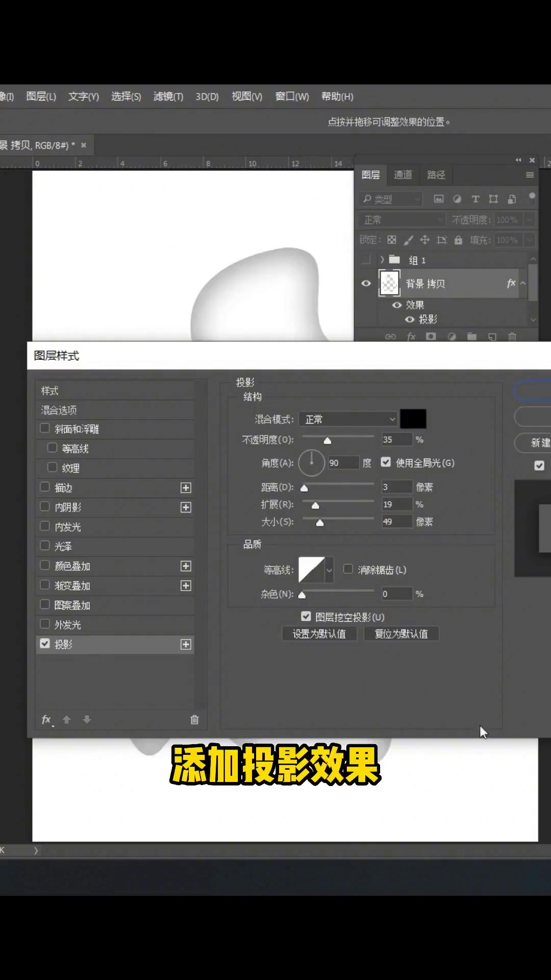Toggle 使用全局光 checkbox
The height and width of the screenshot is (980, 551).
tap(386, 462)
